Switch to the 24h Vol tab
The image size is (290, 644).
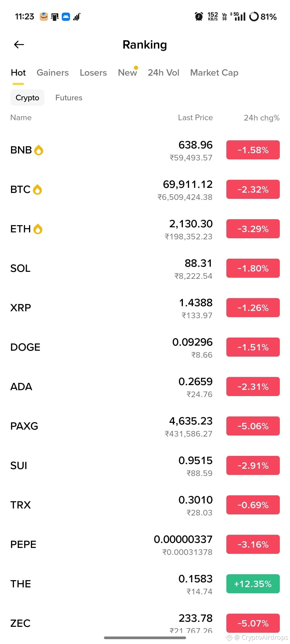pos(163,73)
